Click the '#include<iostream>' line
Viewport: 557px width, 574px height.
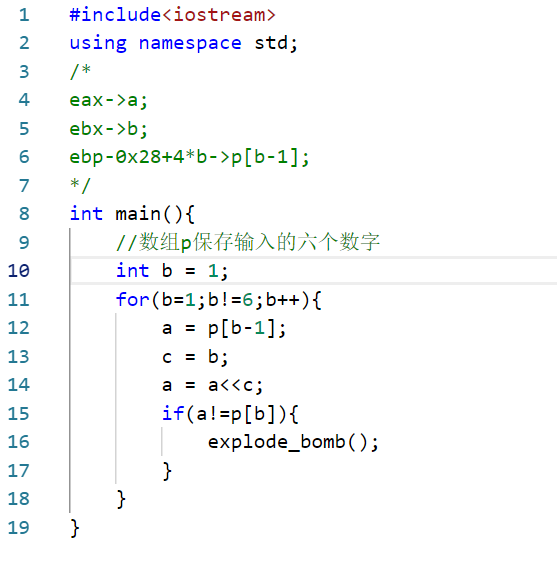172,15
